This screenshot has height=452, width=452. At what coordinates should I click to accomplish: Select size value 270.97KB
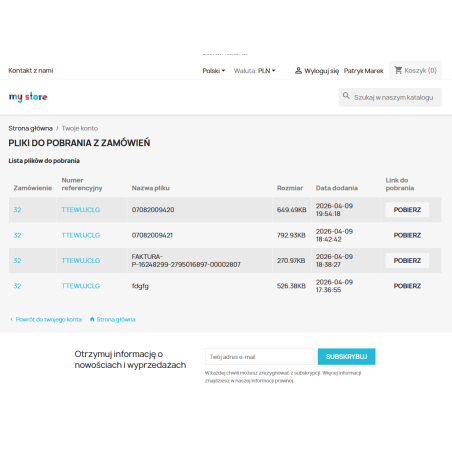pyautogui.click(x=291, y=261)
